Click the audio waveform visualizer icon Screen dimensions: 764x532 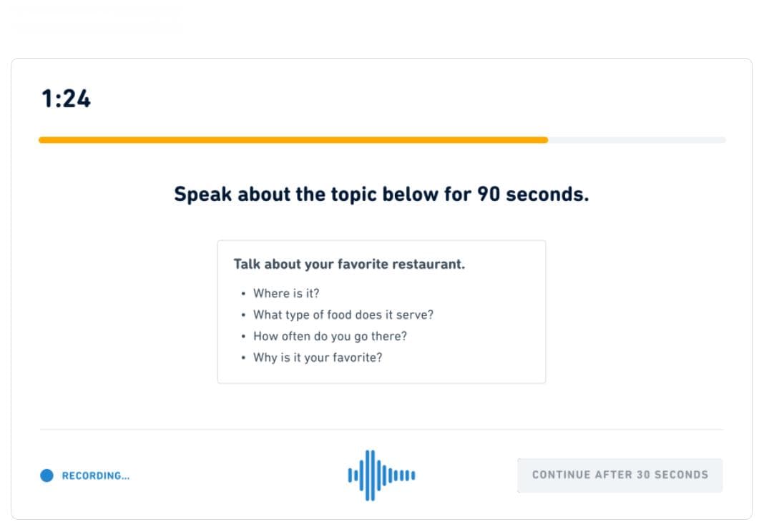coord(381,476)
